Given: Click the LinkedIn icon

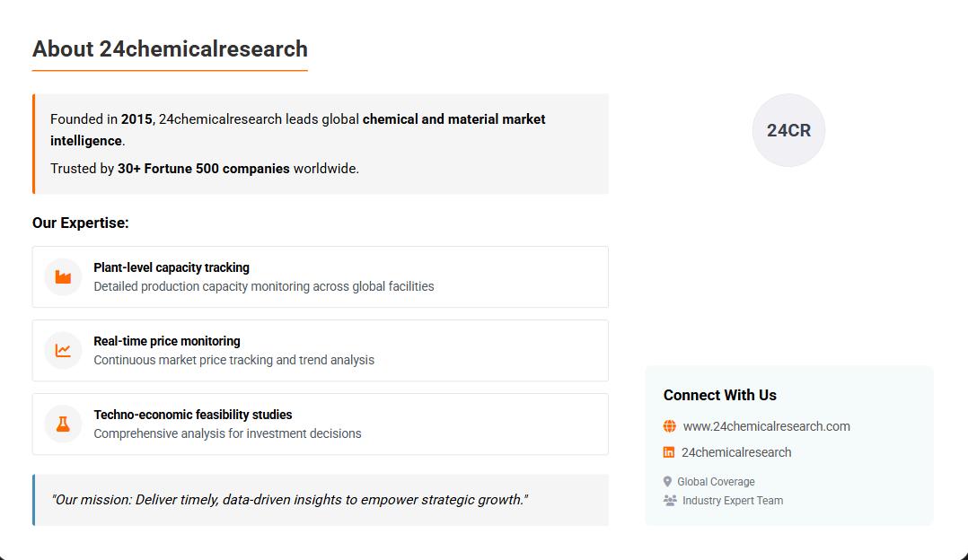Looking at the screenshot, I should click(x=669, y=452).
